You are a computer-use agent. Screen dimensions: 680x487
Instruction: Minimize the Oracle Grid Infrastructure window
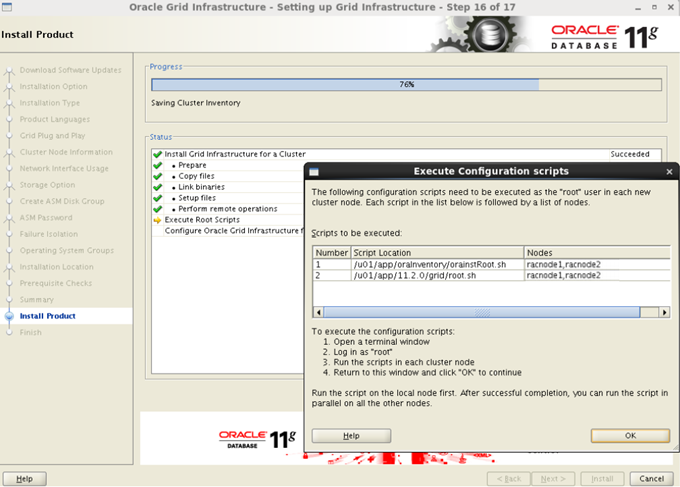click(638, 8)
